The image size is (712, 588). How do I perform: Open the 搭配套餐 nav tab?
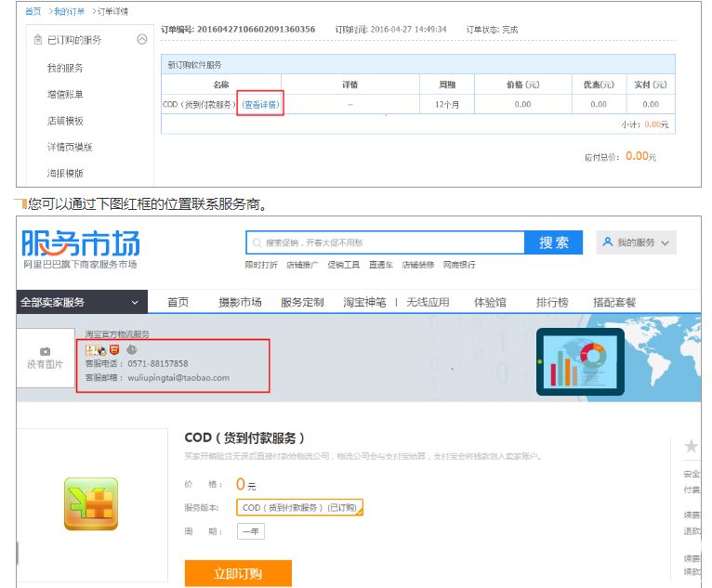[x=614, y=302]
